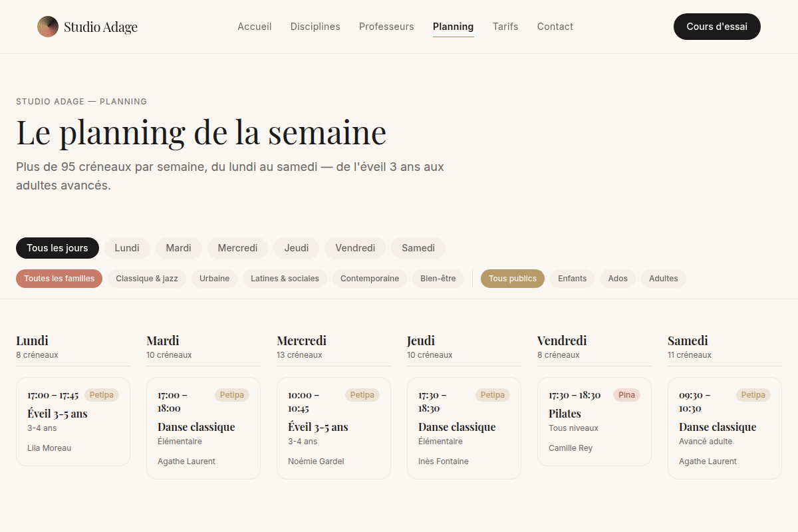Filter the planning by Vendredi
The image size is (798, 532).
pos(355,248)
